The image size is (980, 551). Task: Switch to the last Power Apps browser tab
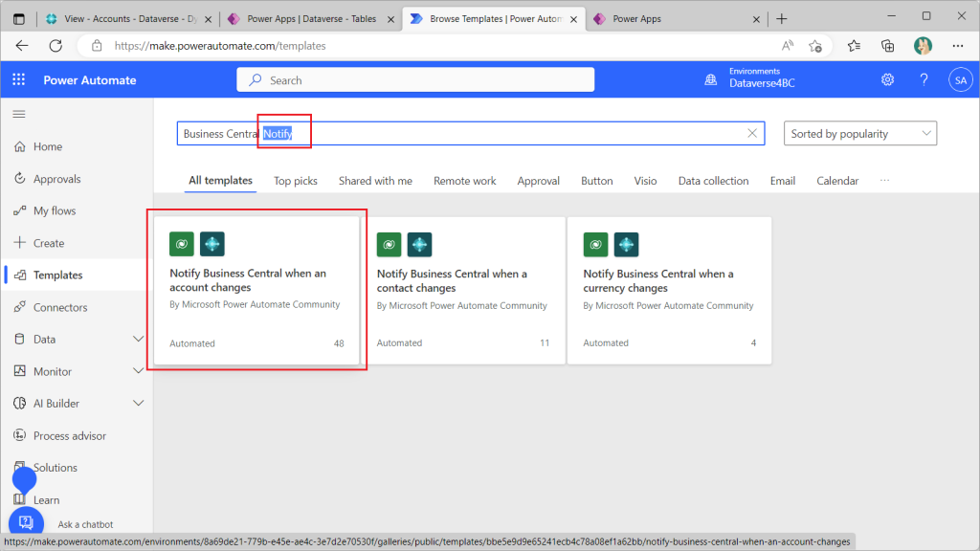pyautogui.click(x=675, y=19)
